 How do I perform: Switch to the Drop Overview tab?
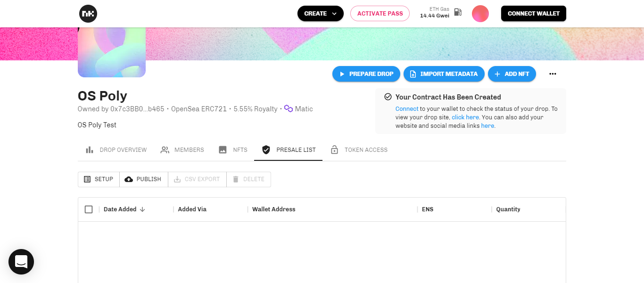click(116, 150)
